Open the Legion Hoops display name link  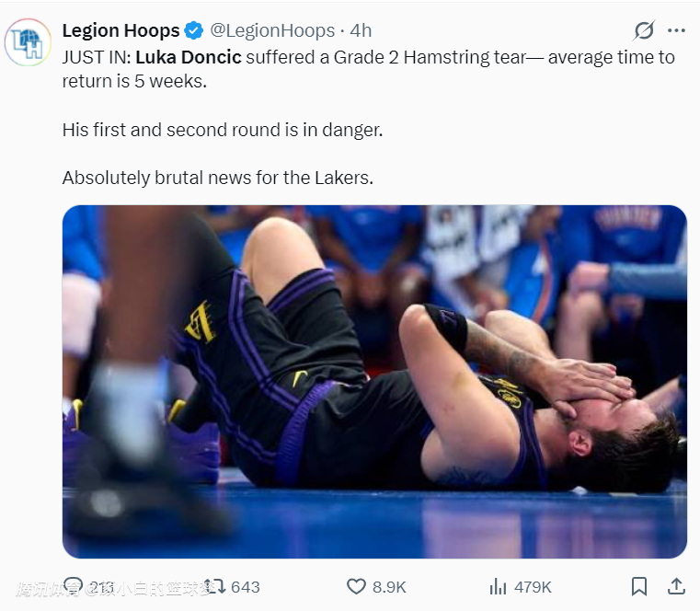click(120, 31)
